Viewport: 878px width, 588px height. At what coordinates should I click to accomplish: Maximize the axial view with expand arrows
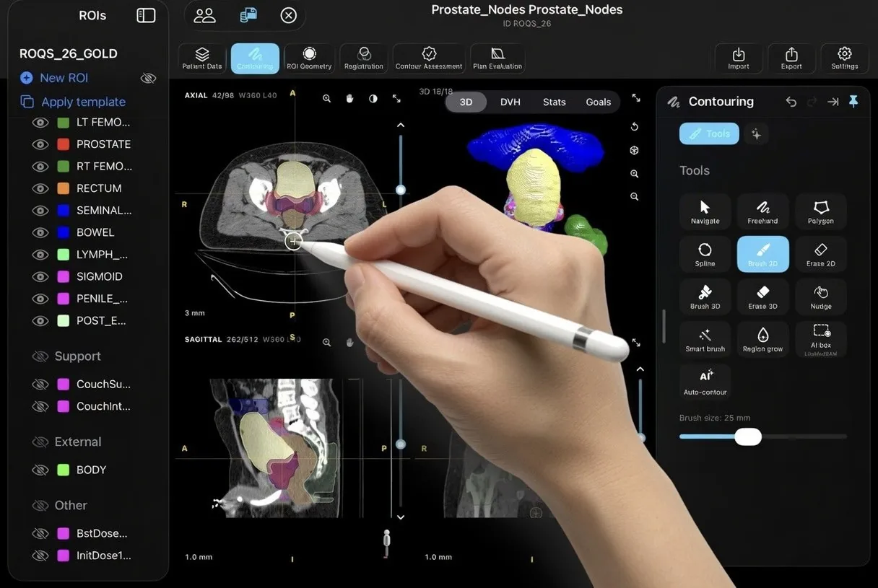point(396,99)
